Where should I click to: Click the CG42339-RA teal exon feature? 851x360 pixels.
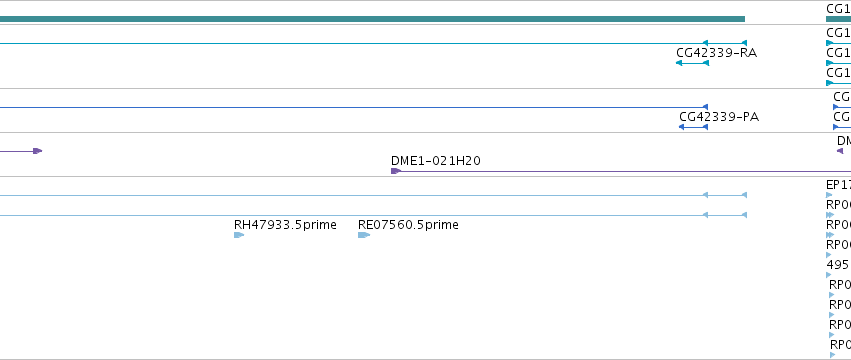(x=692, y=63)
